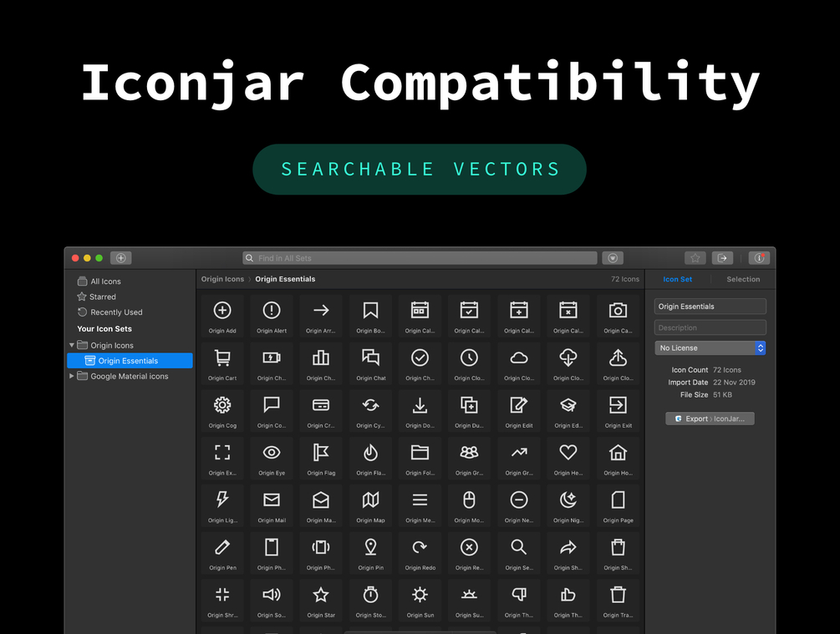Click the star favorite toolbar button
This screenshot has width=840, height=634.
point(695,258)
